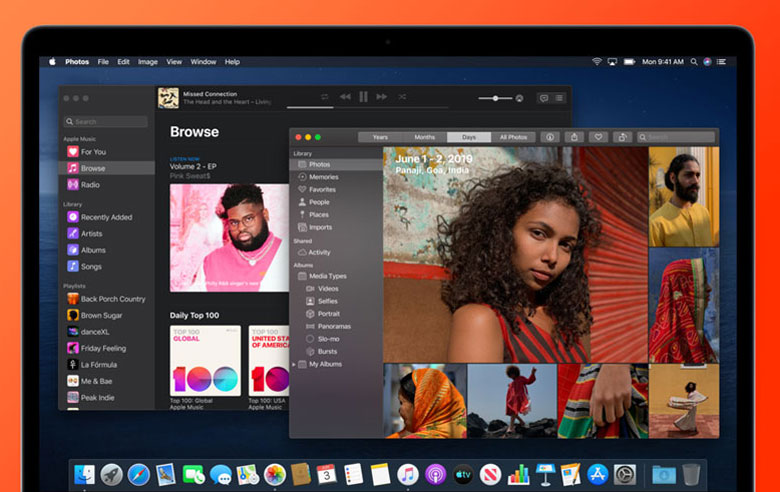Click the Music search field
This screenshot has height=492, width=780.
pos(106,122)
